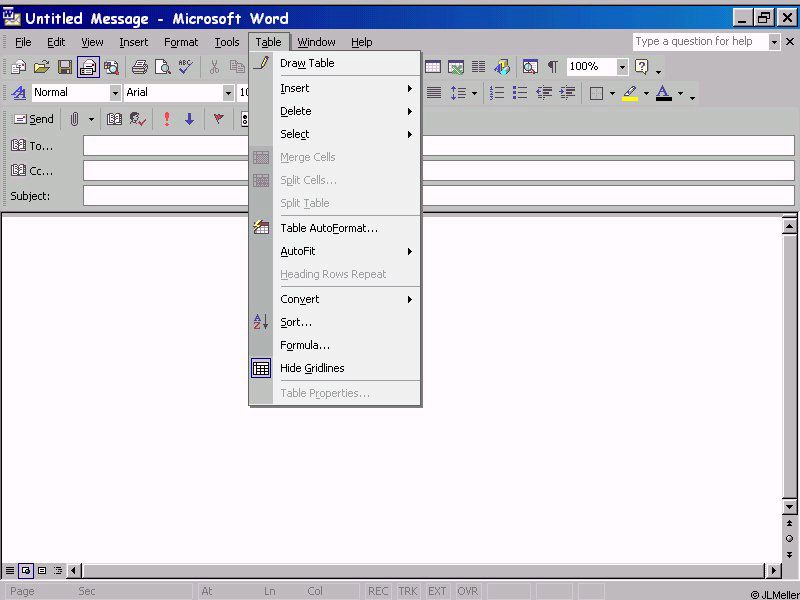Click the Save floppy disk icon
The image size is (800, 600).
coord(65,67)
